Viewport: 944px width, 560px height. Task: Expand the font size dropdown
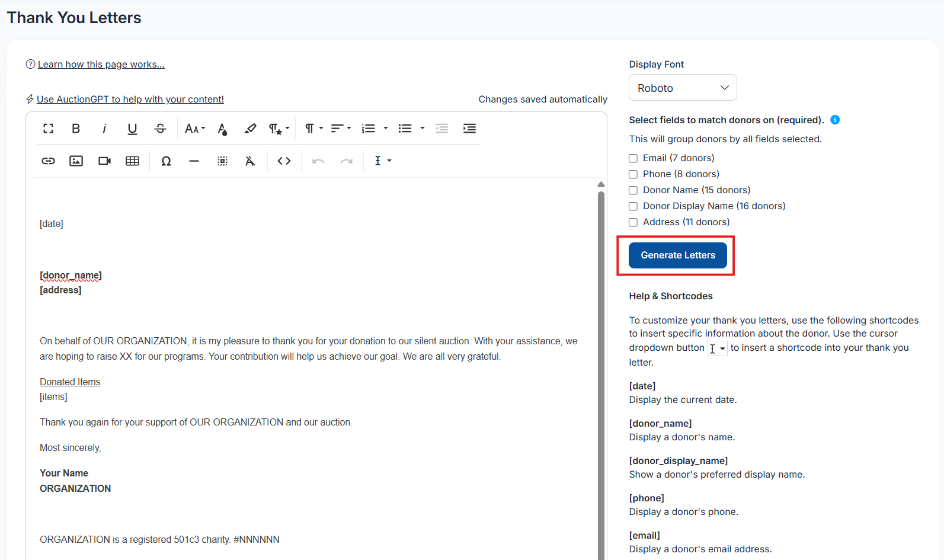194,129
